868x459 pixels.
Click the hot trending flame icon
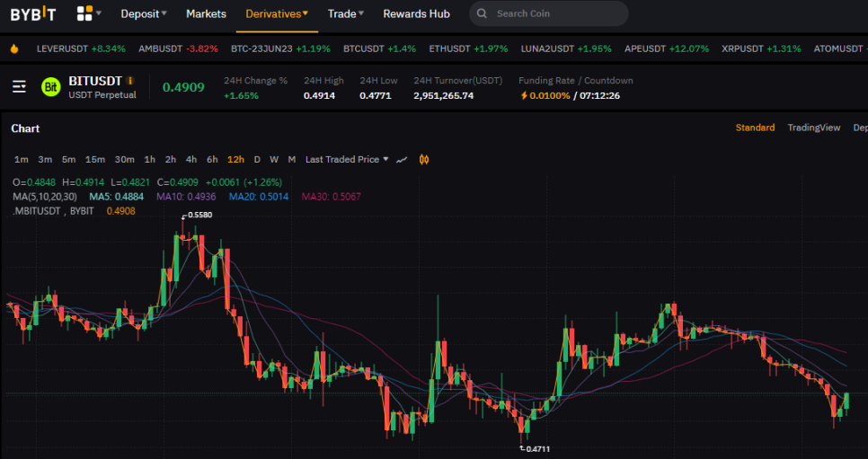pos(14,49)
